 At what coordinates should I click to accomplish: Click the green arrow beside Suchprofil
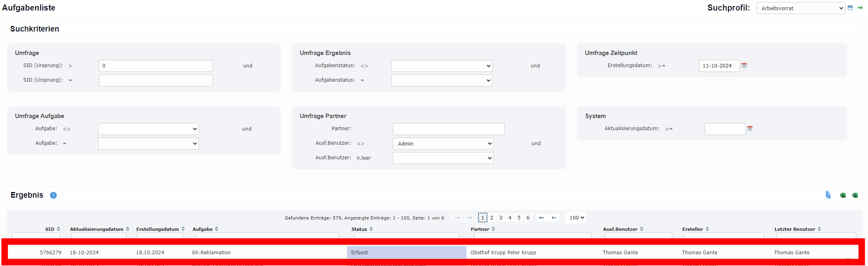coord(860,8)
